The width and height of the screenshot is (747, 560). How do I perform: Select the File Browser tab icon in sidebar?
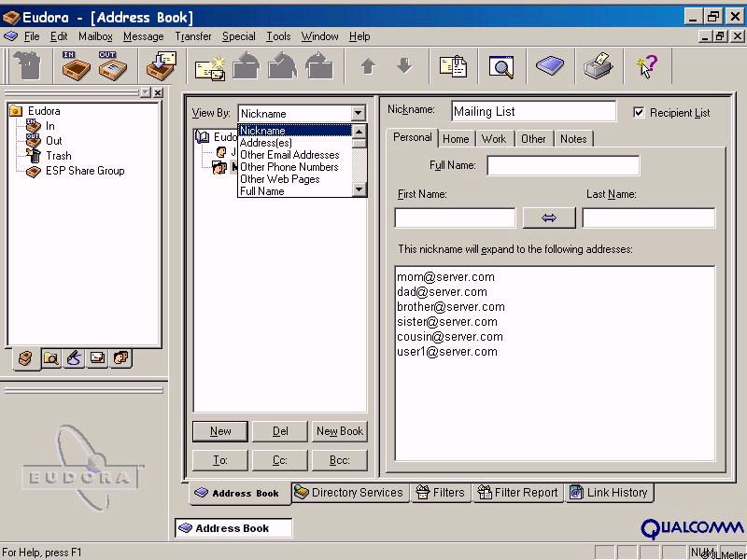click(x=50, y=358)
